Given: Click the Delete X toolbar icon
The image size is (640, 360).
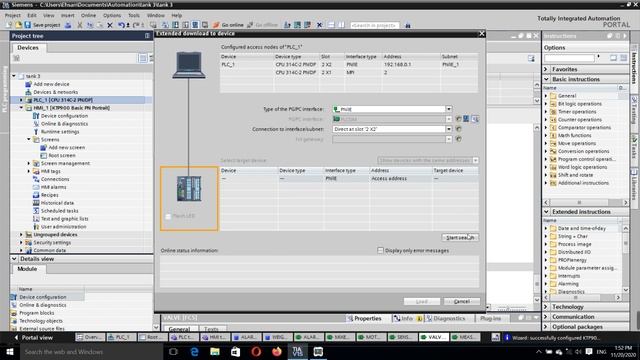Looking at the screenshot, I should point(110,25).
